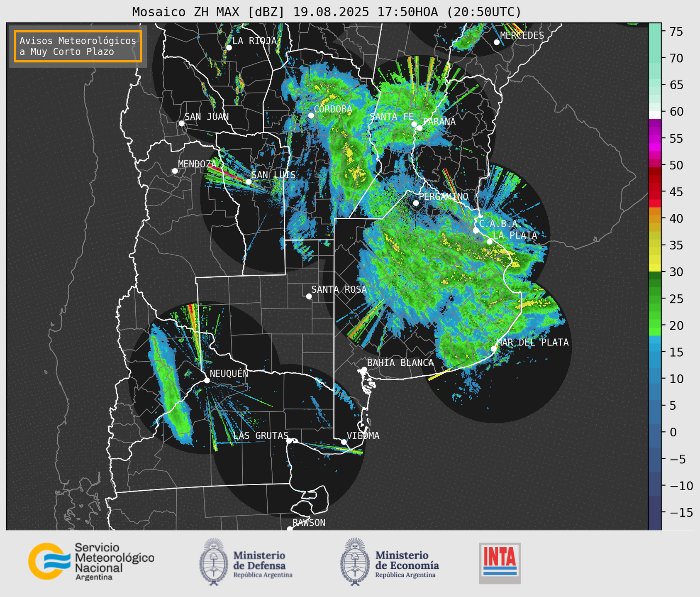Click the La Plata city marker dot
700x597 pixels.
click(x=490, y=242)
